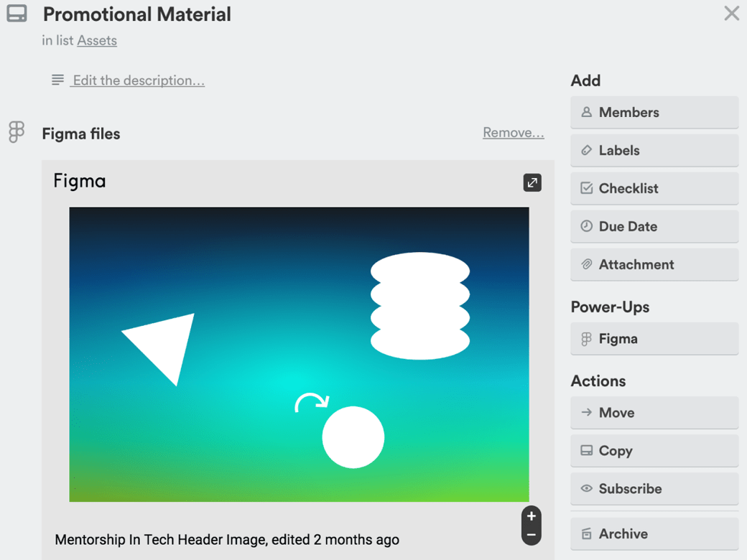Archive the card
The image size is (747, 560).
654,534
